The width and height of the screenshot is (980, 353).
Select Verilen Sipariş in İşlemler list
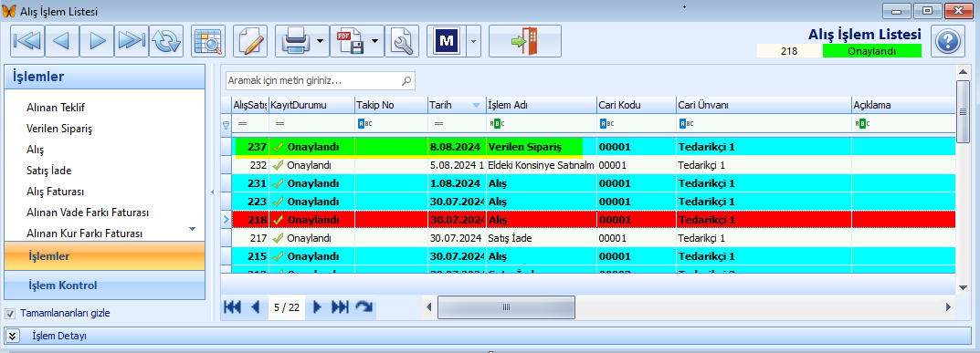tap(59, 130)
